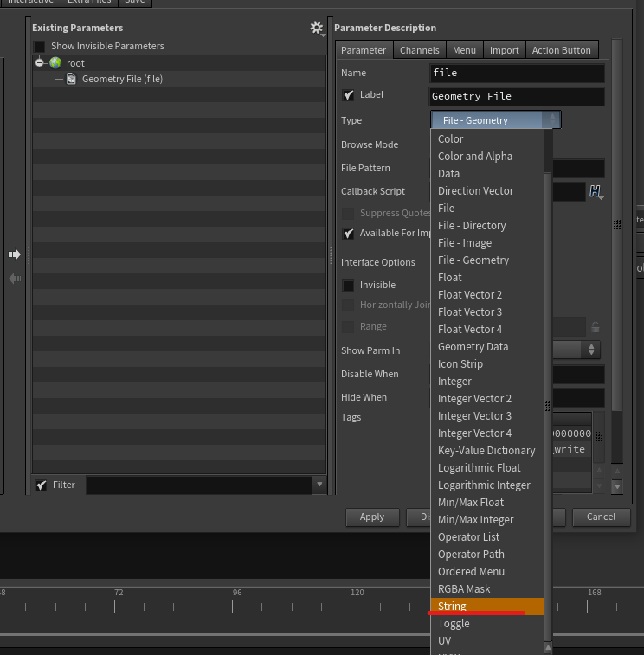Select Toggle type option
This screenshot has height=655, width=644.
(x=487, y=624)
